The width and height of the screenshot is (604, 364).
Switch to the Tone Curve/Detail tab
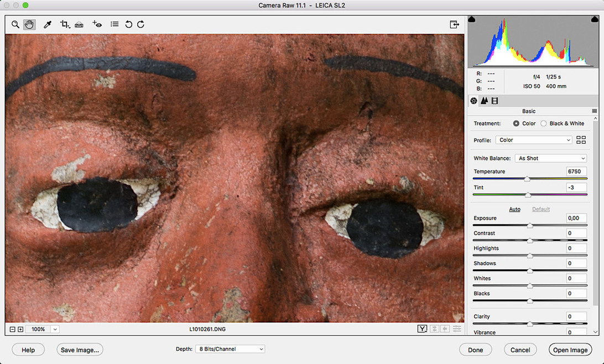pyautogui.click(x=484, y=101)
